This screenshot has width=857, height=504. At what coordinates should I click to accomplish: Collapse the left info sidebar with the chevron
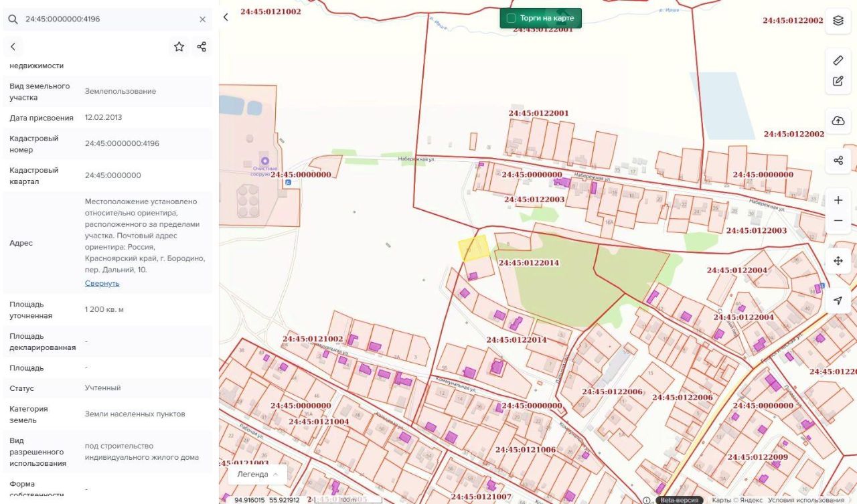coord(226,17)
